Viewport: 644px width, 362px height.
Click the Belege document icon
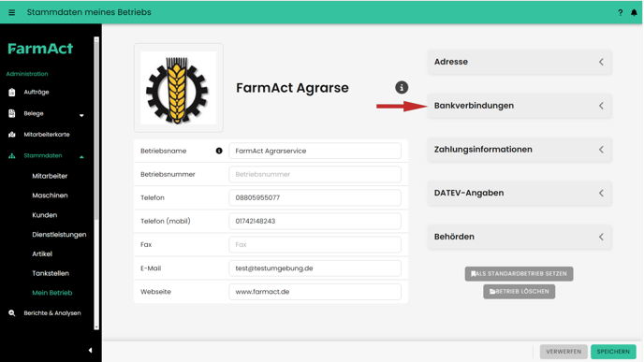tap(12, 113)
